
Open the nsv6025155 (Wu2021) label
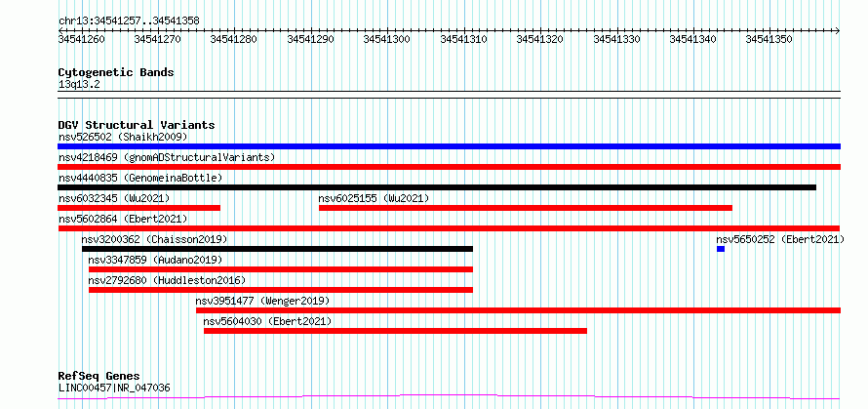pos(374,198)
